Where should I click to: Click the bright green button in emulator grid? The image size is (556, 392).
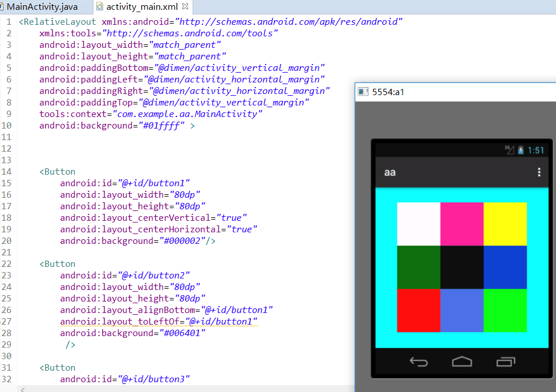click(505, 311)
